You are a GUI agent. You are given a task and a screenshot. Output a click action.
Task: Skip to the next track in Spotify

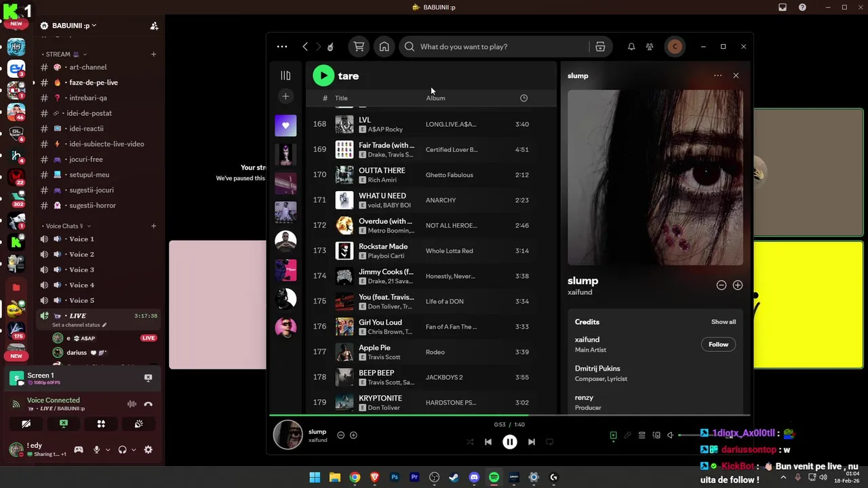532,442
